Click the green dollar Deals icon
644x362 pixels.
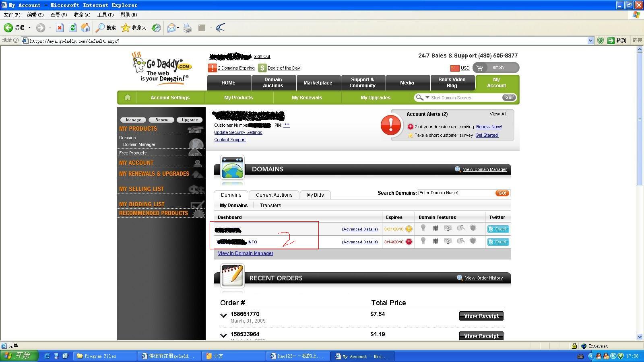click(x=262, y=68)
